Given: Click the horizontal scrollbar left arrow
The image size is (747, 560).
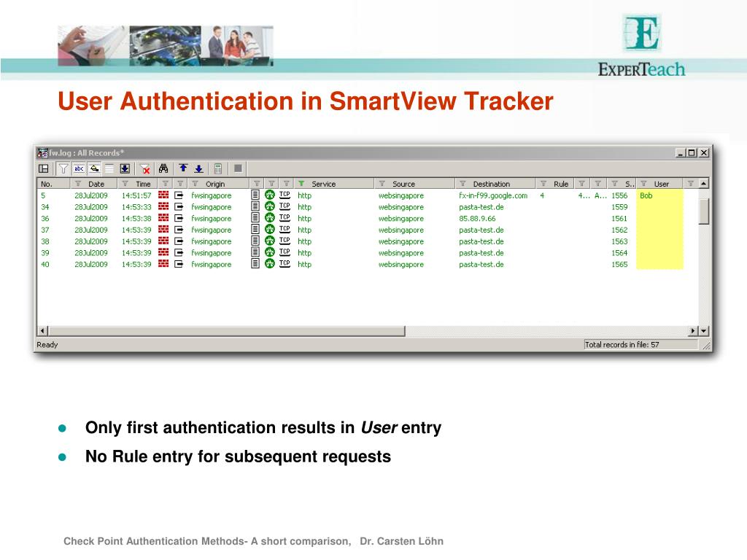Looking at the screenshot, I should (x=42, y=330).
